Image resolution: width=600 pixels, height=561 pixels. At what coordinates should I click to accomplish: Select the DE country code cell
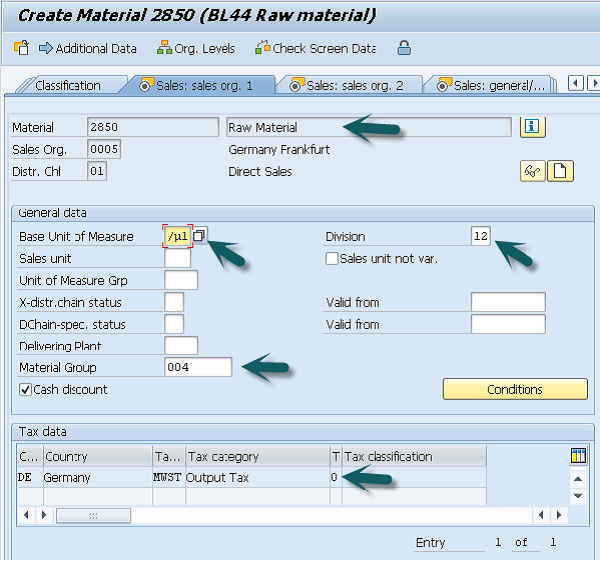(x=29, y=477)
